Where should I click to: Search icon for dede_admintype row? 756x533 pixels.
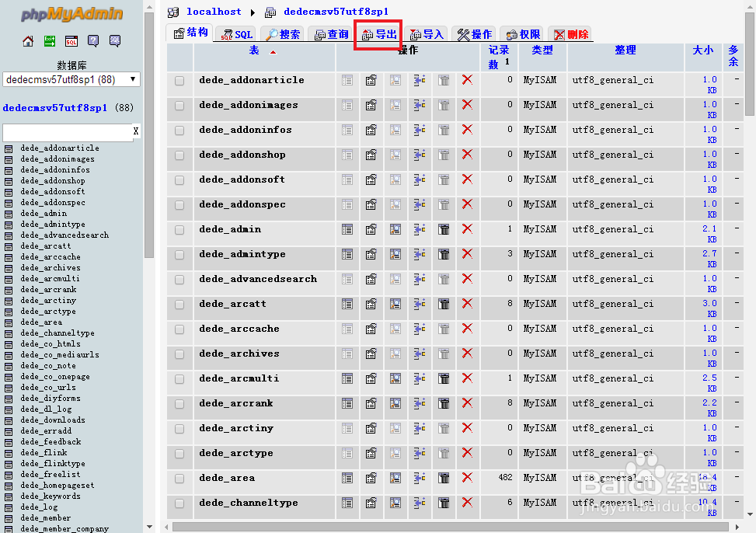point(395,254)
